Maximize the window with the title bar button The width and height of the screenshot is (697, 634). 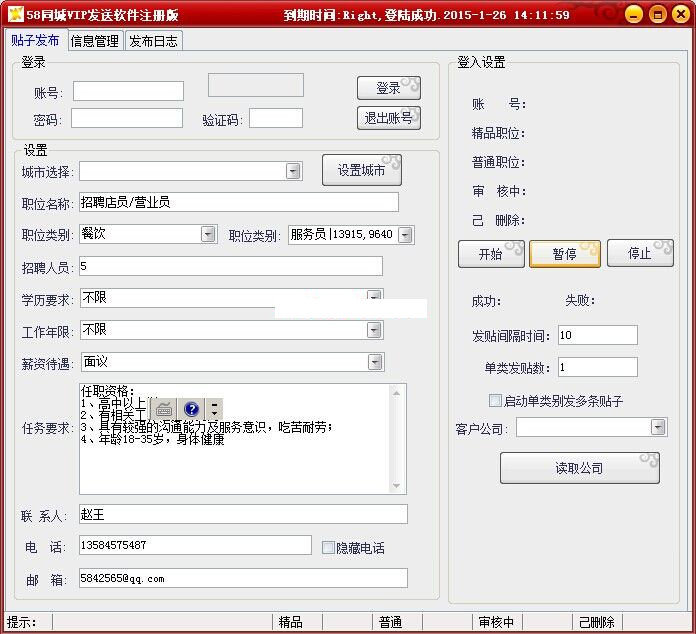pos(657,14)
